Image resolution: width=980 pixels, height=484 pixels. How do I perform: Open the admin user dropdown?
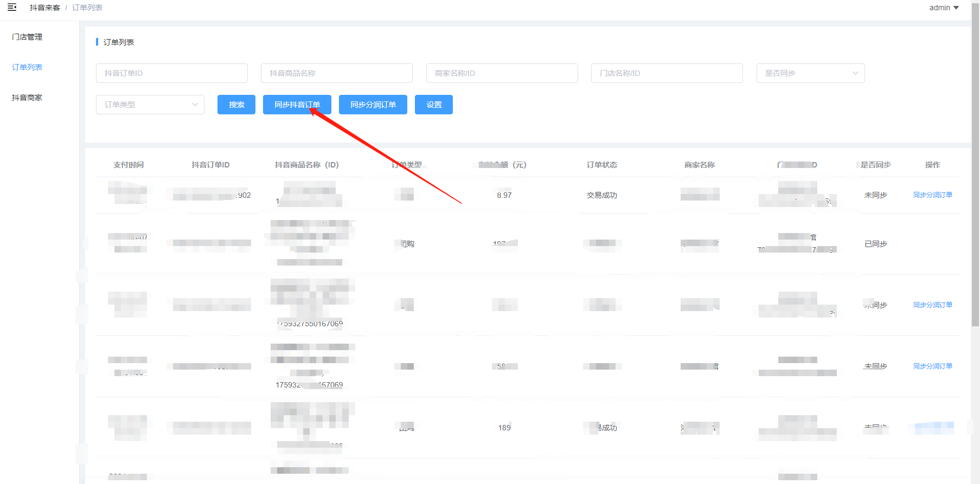[944, 8]
